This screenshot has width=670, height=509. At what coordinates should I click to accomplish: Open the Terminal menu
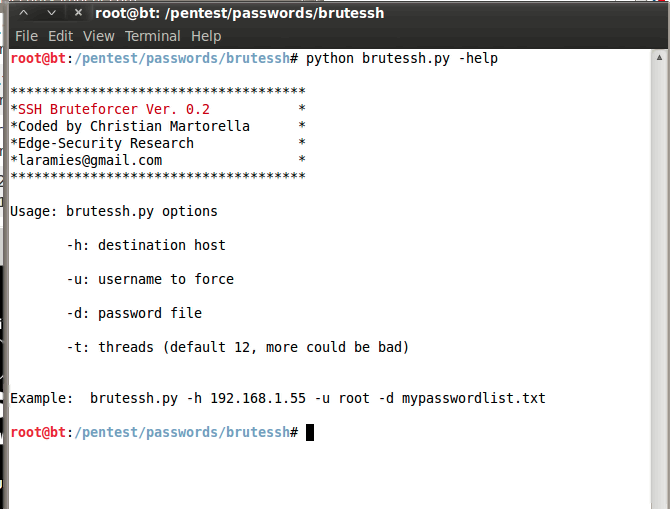[152, 36]
